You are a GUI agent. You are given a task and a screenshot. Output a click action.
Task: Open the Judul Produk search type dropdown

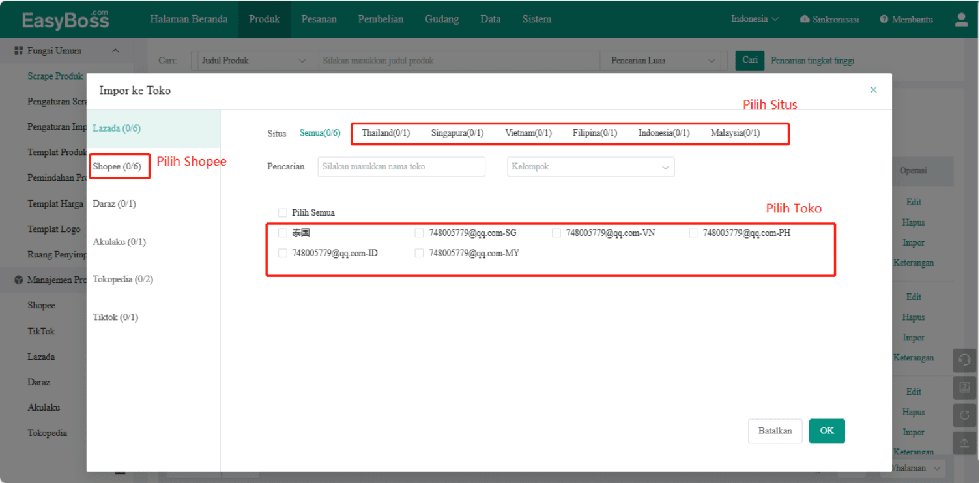tap(253, 61)
